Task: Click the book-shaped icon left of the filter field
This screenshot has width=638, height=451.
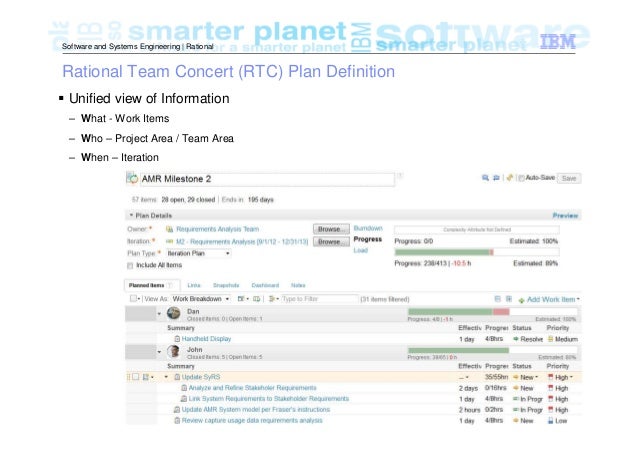Action: 257,299
